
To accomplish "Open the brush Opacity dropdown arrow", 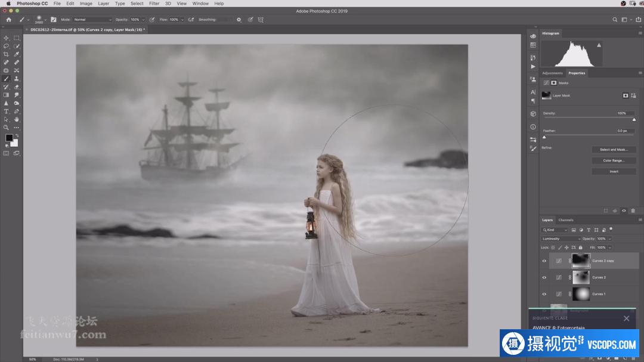I will (x=143, y=20).
